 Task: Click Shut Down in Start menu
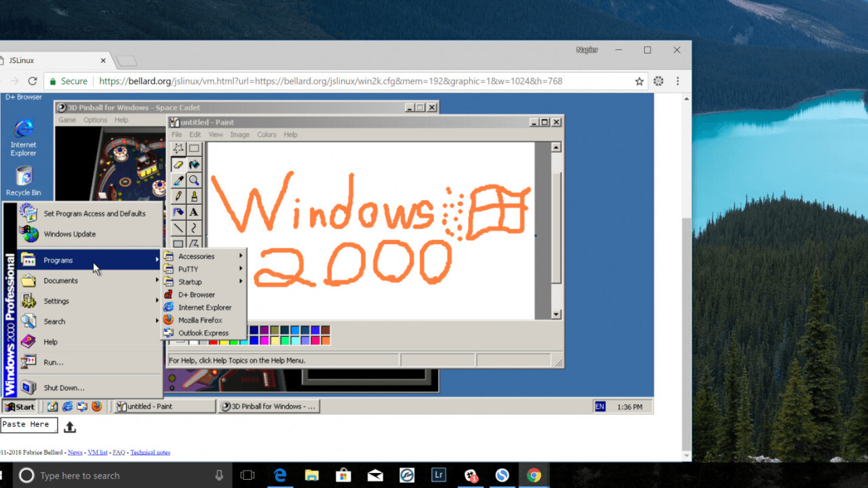tap(64, 388)
